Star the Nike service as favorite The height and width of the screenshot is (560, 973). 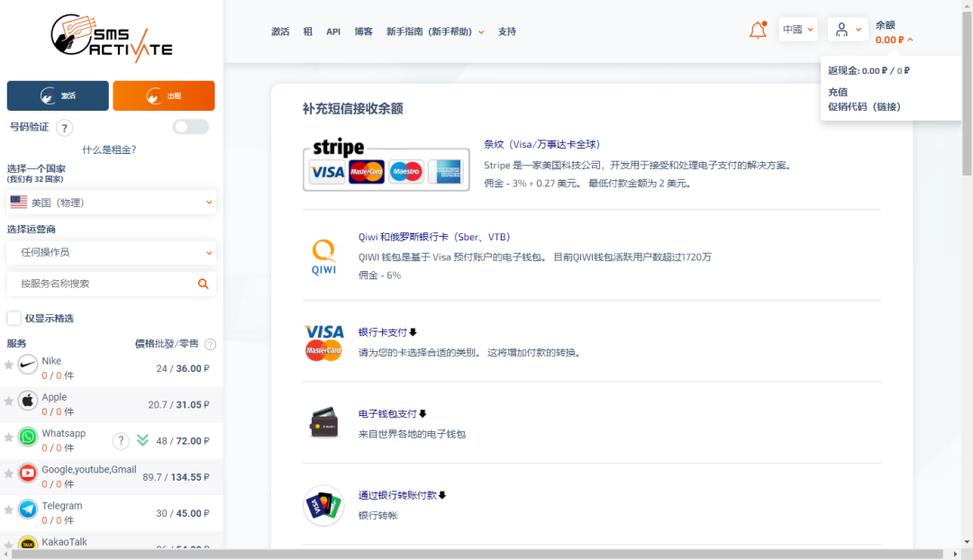[x=9, y=366]
